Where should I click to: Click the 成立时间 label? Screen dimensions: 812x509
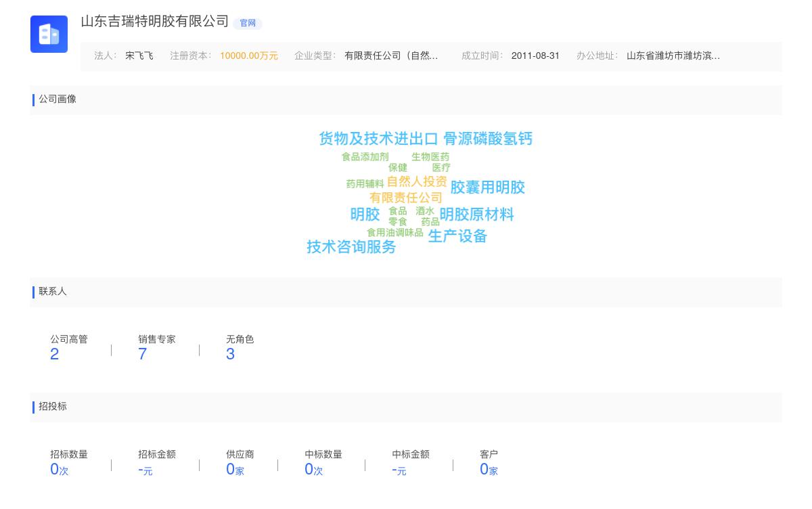coord(482,56)
